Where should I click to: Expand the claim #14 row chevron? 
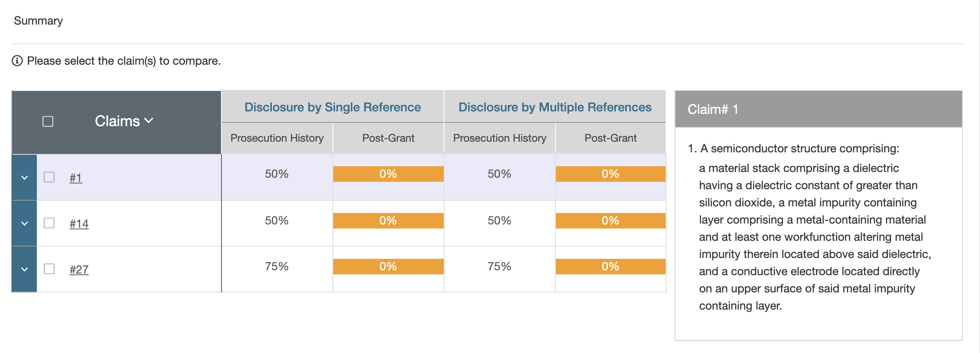(25, 224)
